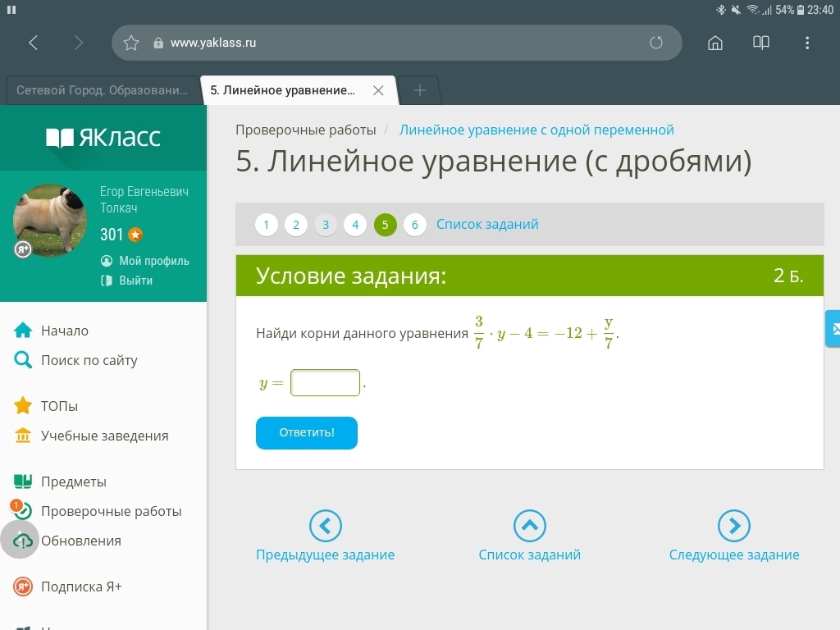The image size is (840, 630).
Task: Click the previous task left arrow icon
Action: (325, 526)
